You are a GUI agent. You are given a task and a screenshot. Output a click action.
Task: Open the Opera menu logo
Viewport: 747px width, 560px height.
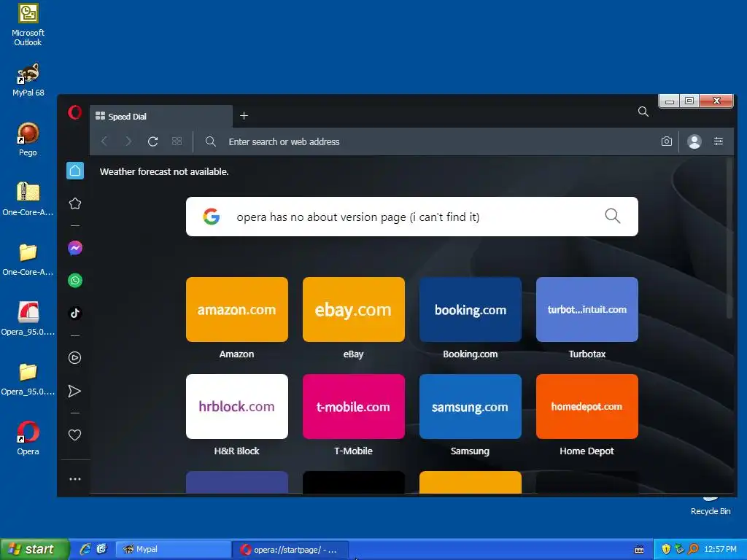pyautogui.click(x=75, y=113)
